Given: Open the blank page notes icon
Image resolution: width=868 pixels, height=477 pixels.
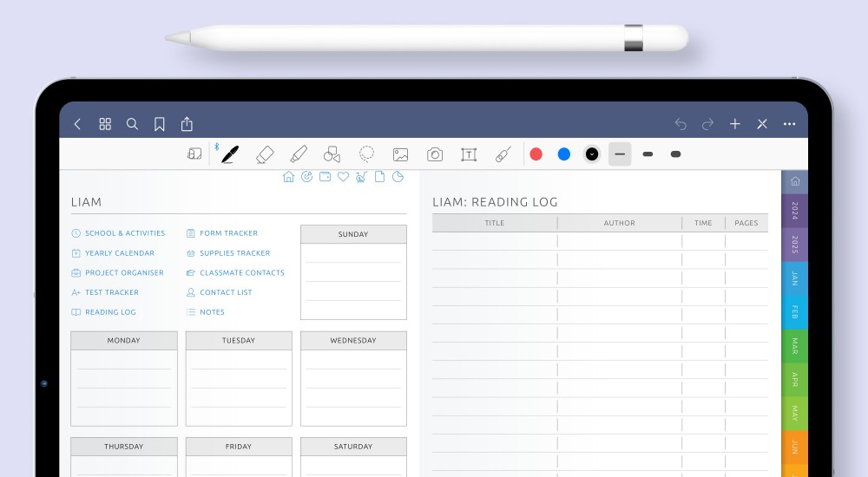Looking at the screenshot, I should point(380,177).
